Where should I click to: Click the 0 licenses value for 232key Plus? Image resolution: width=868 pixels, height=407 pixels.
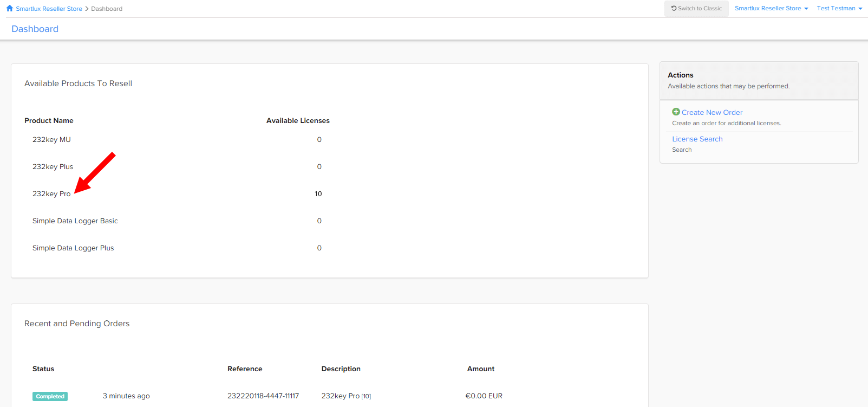319,166
